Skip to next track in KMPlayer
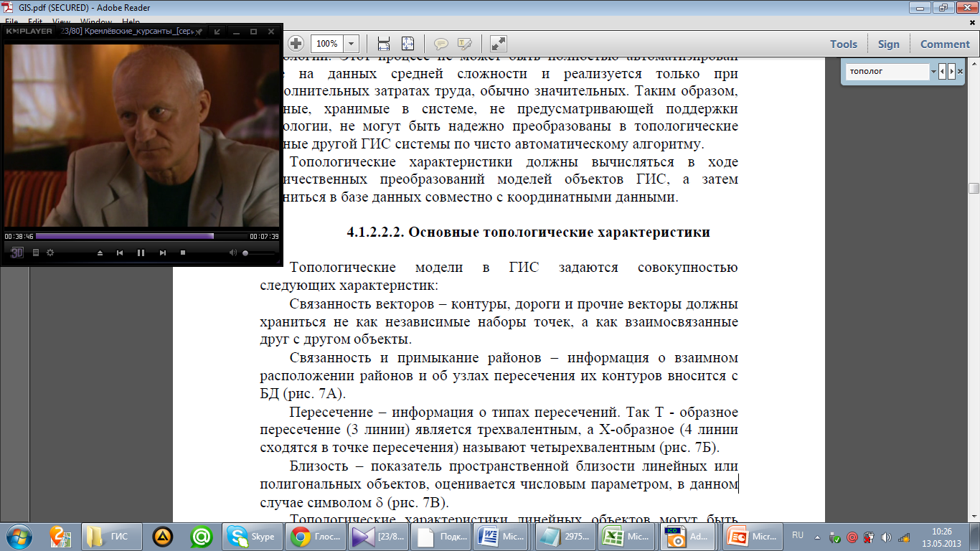 click(163, 253)
